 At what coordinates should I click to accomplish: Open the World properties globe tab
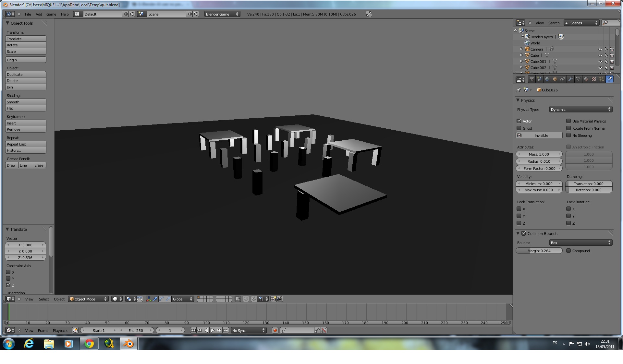(547, 79)
